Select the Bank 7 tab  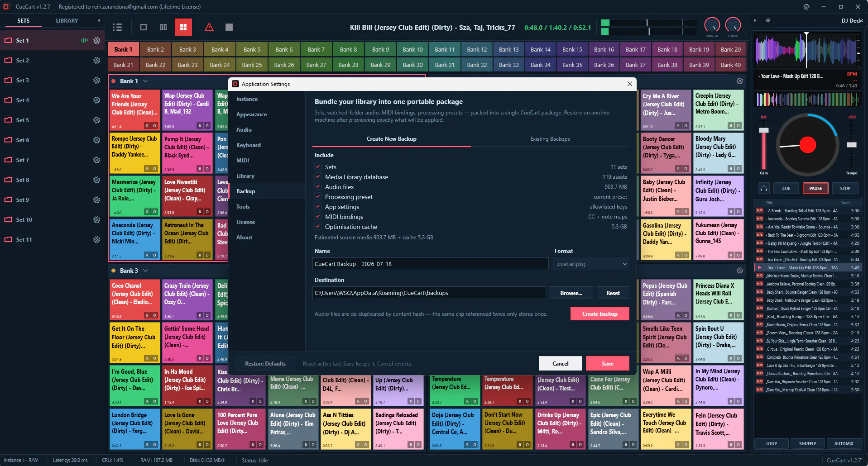tap(316, 50)
